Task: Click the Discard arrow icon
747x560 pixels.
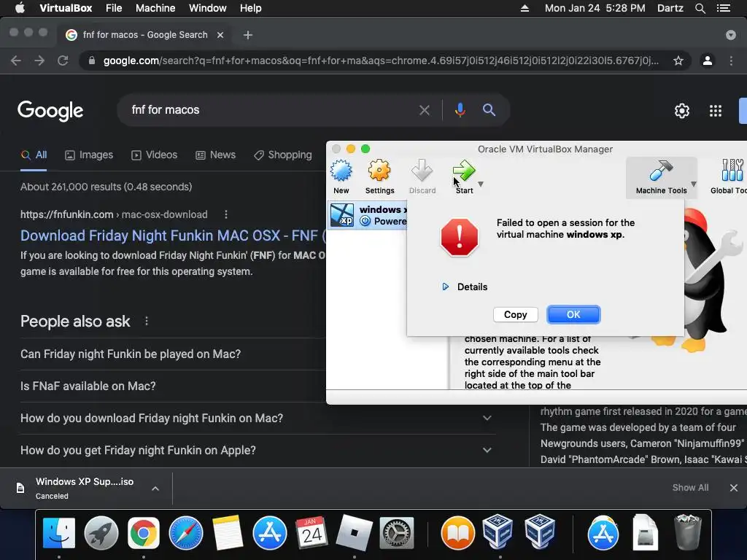Action: coord(422,171)
